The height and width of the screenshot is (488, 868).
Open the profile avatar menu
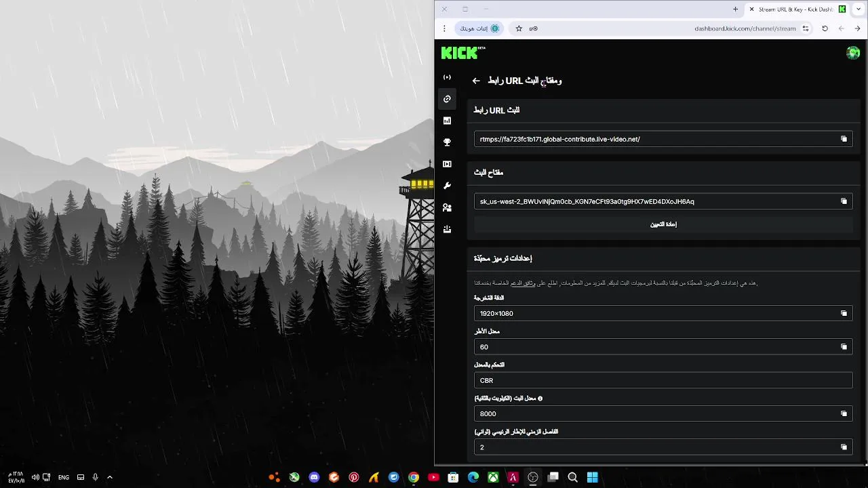coord(853,53)
